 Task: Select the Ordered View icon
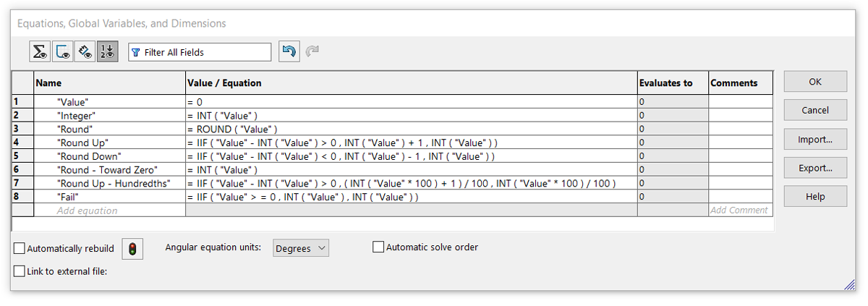[x=108, y=52]
